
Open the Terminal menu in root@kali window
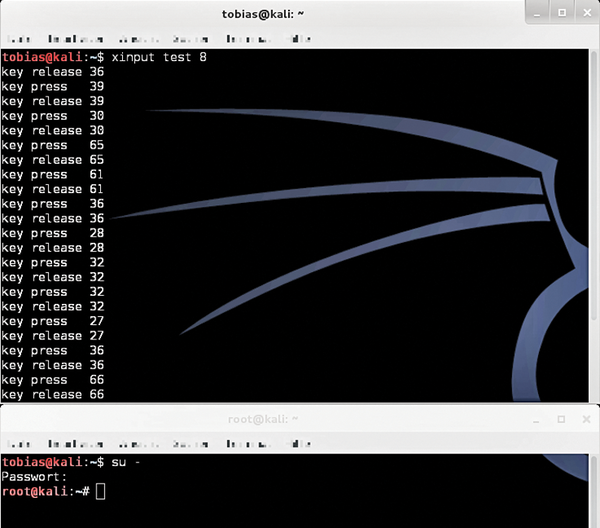click(249, 444)
